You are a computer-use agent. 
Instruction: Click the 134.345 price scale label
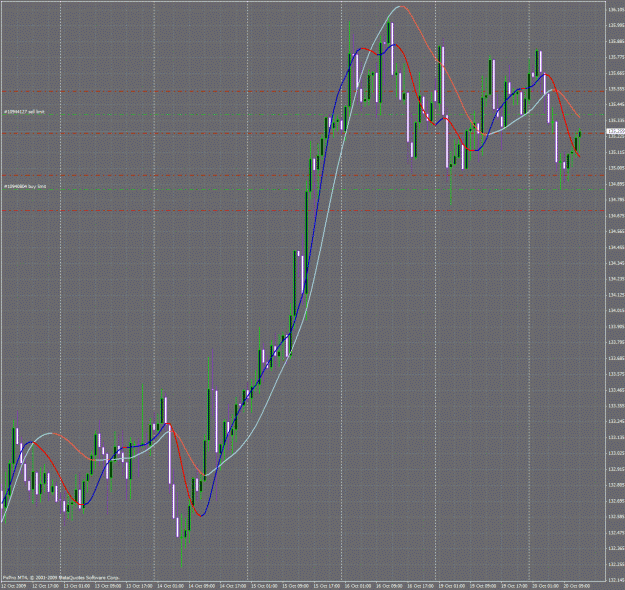point(616,263)
